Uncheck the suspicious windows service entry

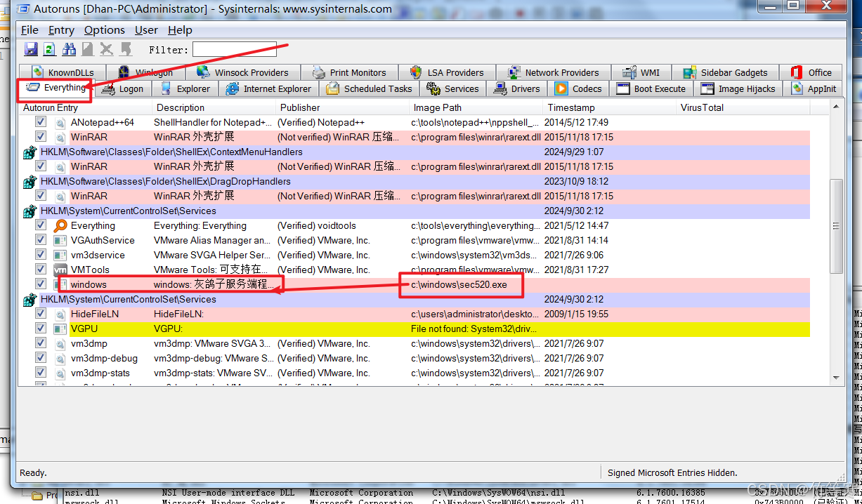point(41,285)
